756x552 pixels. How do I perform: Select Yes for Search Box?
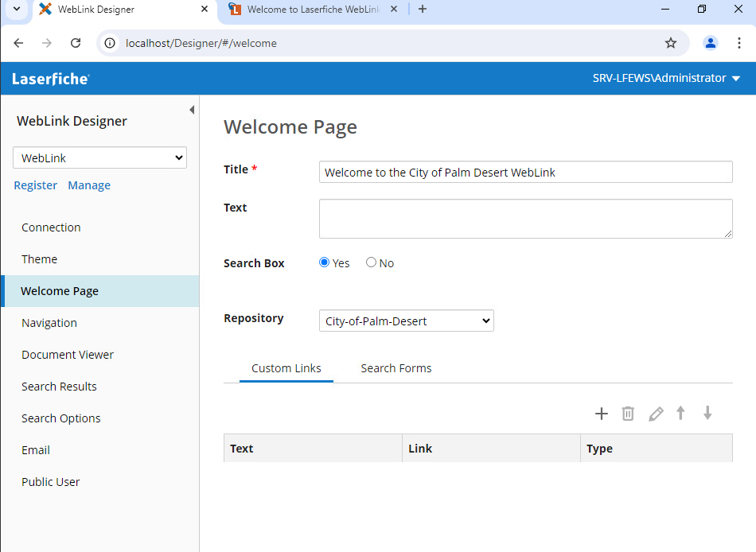[324, 262]
